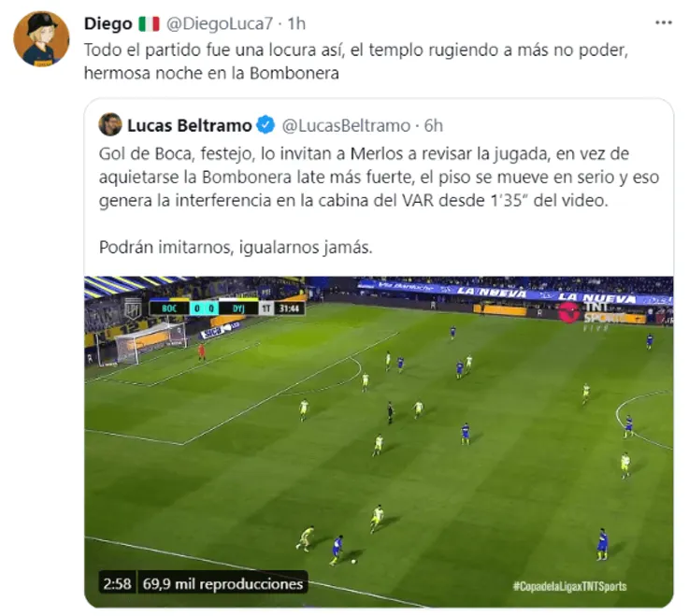Open the three-dot more options menu
The height and width of the screenshot is (616, 689).
point(663,22)
